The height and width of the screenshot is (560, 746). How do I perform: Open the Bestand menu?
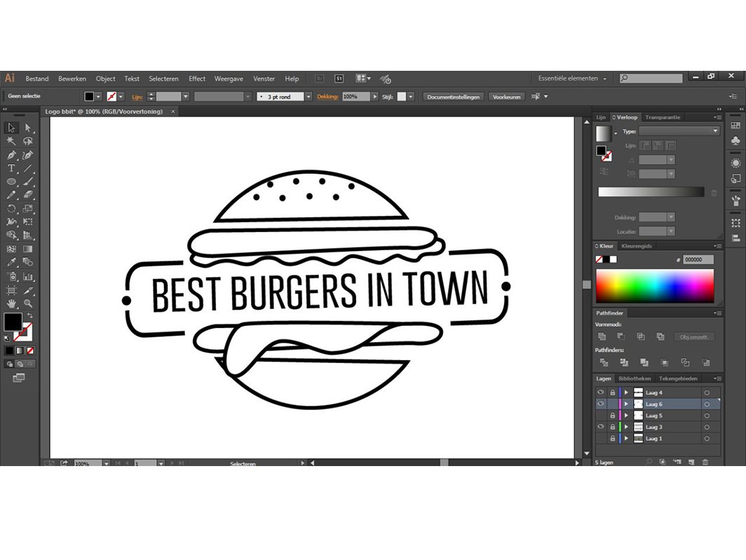click(37, 78)
